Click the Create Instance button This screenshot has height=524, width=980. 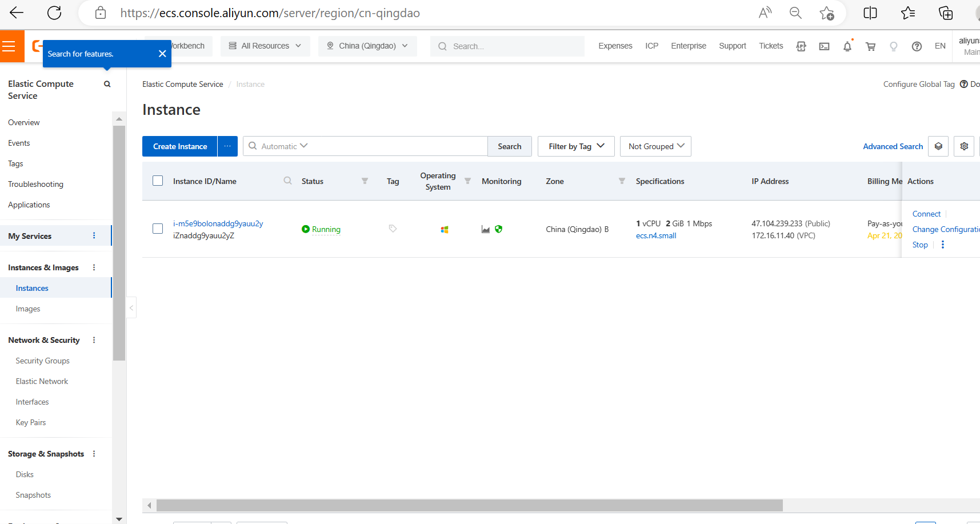point(179,146)
